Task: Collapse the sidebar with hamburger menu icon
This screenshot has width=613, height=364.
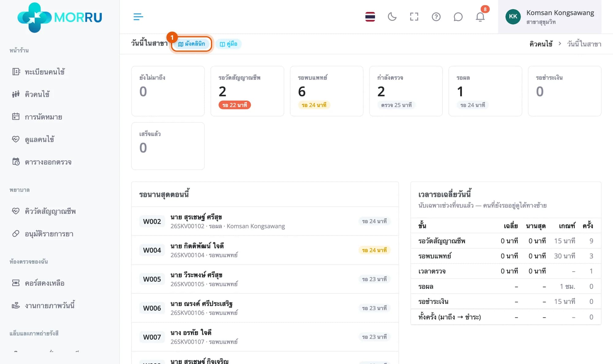Action: click(138, 17)
